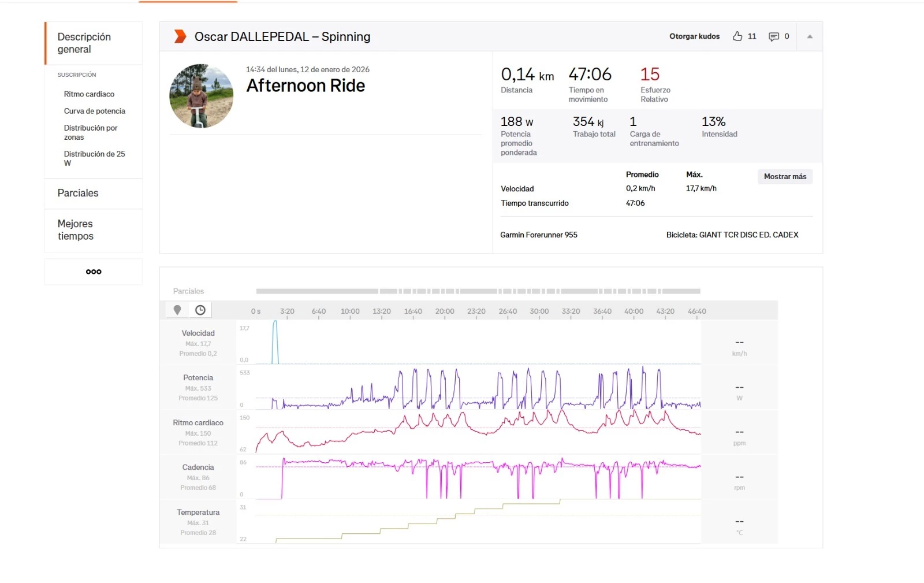924x583 pixels.
Task: Click the 46:40 mark on timeline
Action: click(696, 311)
